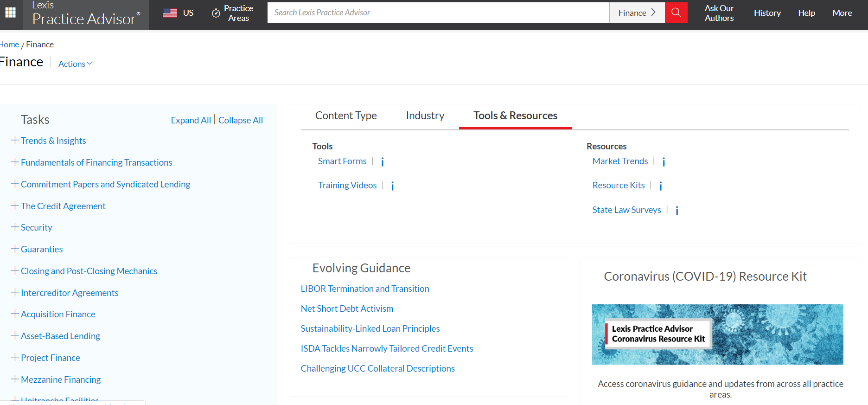Viewport: 868px width, 405px height.
Task: Go to Home breadcrumb link
Action: pos(9,45)
